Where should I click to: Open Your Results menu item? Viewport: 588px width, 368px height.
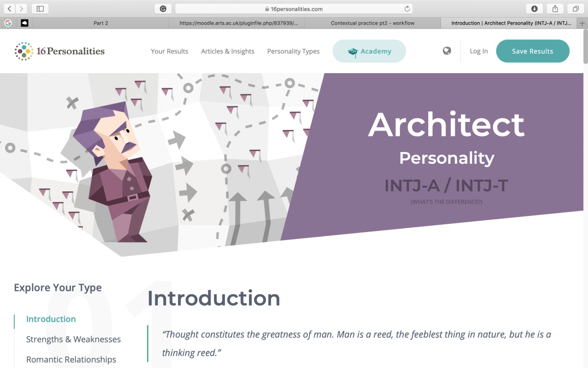pyautogui.click(x=170, y=51)
